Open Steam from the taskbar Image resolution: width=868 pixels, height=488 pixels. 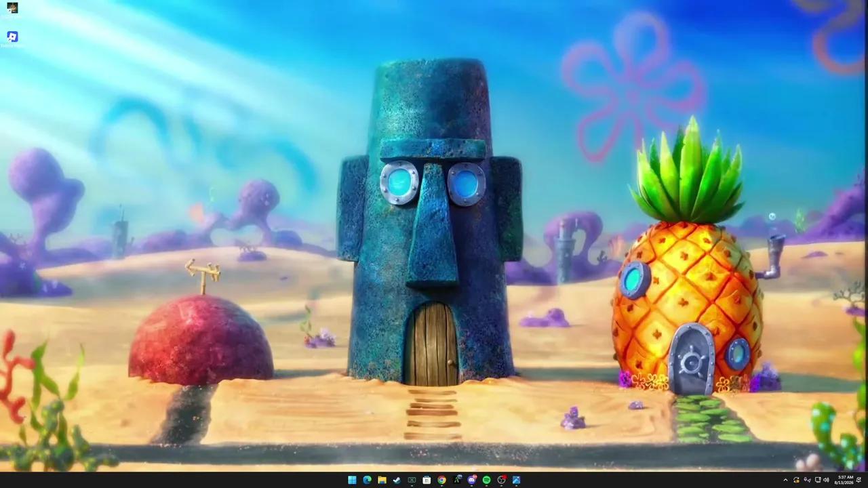pyautogui.click(x=397, y=480)
